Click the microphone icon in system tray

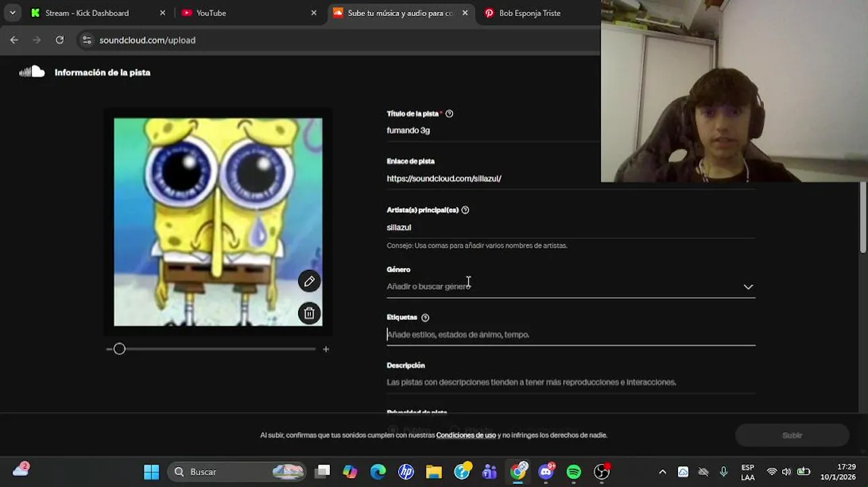point(724,471)
